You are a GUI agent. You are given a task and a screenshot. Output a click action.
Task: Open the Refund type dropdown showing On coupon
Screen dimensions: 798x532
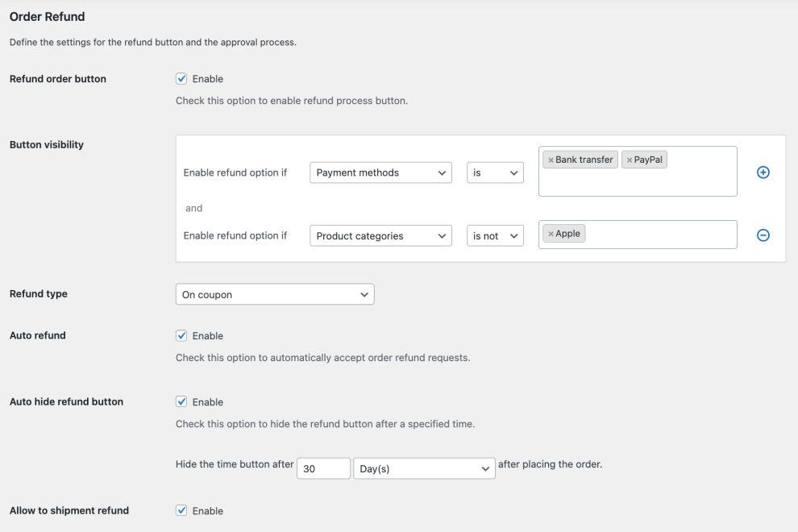[x=274, y=293]
